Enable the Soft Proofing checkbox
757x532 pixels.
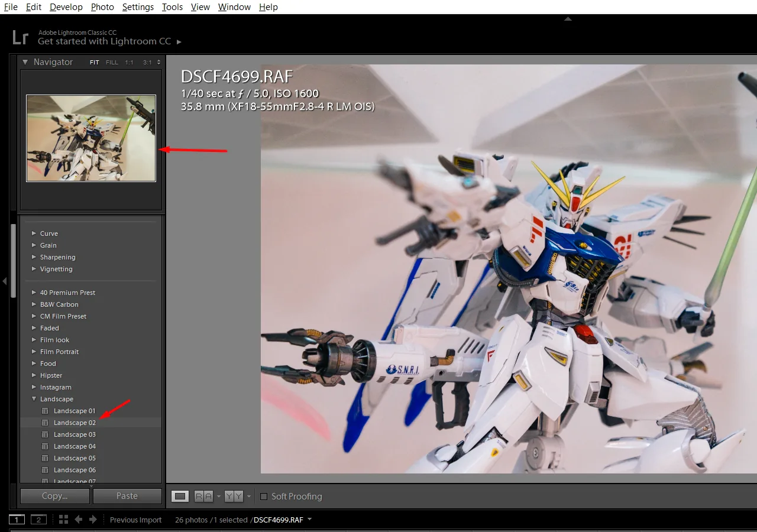click(x=264, y=497)
